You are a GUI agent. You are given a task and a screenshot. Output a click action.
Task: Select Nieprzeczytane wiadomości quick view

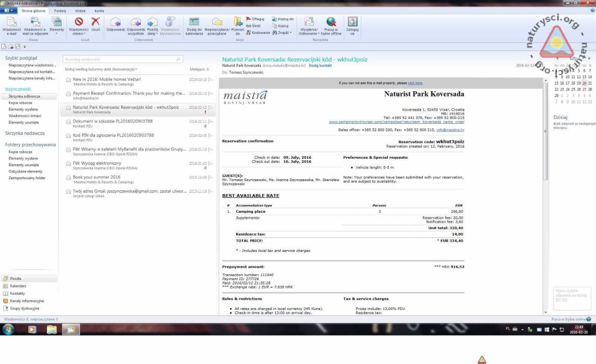click(32, 65)
